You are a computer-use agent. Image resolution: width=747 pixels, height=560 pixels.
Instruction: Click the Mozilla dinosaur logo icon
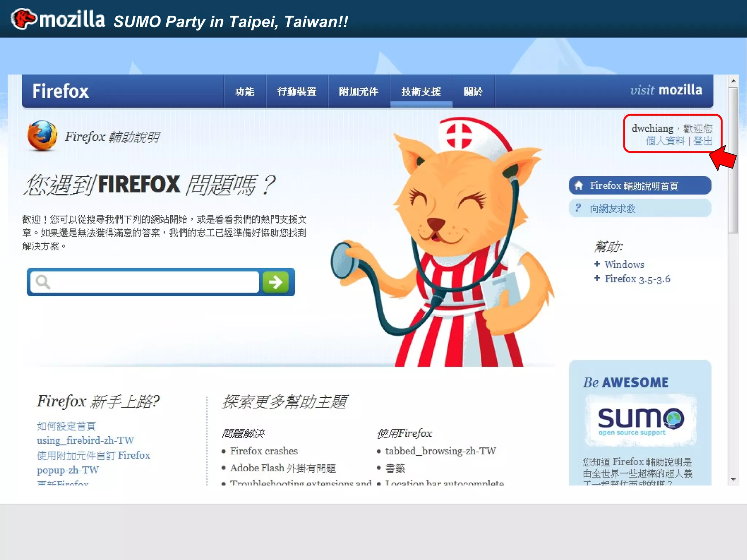[24, 18]
